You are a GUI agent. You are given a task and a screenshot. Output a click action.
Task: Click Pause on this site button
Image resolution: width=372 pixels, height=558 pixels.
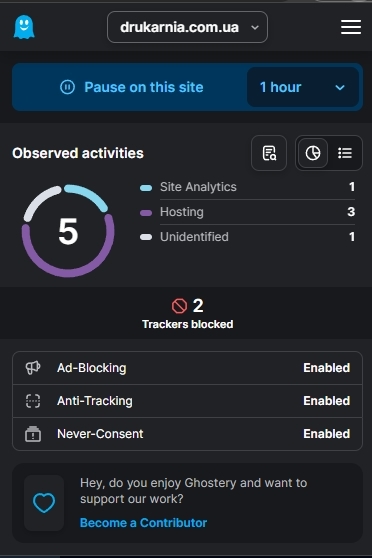(x=132, y=87)
